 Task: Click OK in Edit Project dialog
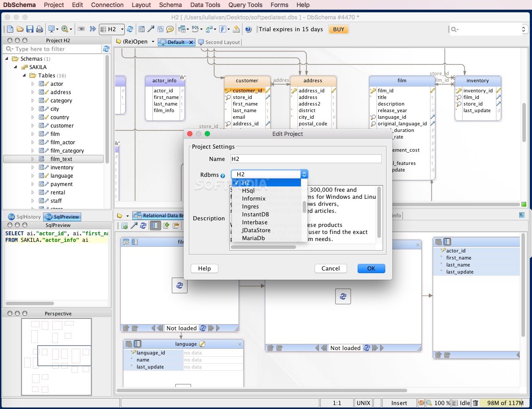click(371, 268)
